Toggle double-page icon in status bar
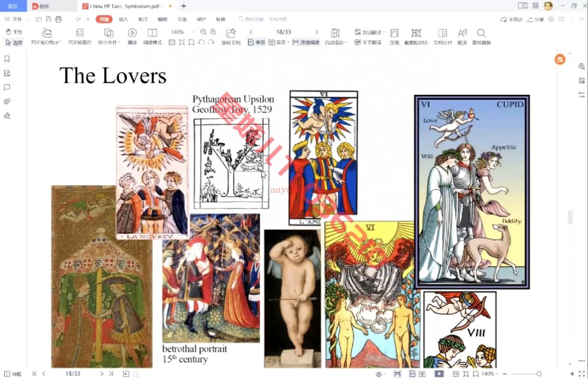Viewport: 588px width, 379px height. [422, 374]
